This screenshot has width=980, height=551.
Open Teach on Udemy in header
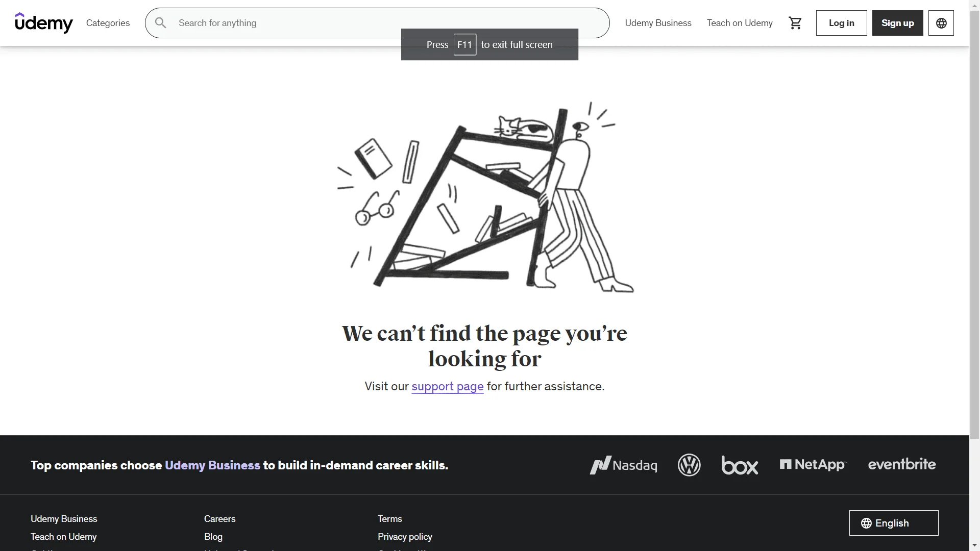pyautogui.click(x=740, y=23)
